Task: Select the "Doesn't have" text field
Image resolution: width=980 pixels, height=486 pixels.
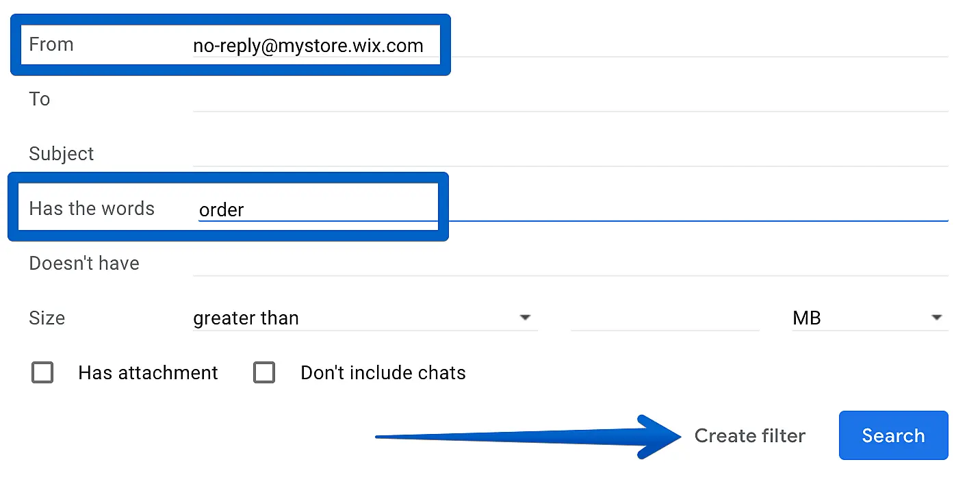Action: click(x=569, y=264)
